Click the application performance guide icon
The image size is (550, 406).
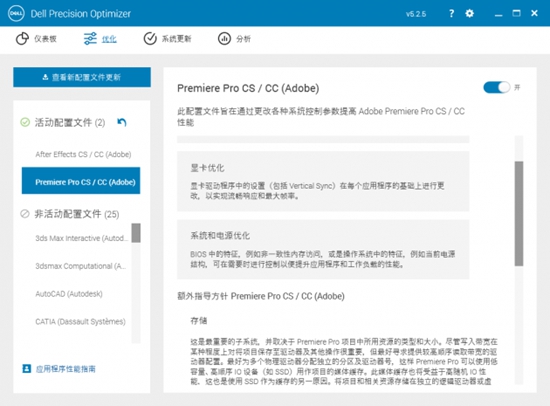[27, 368]
